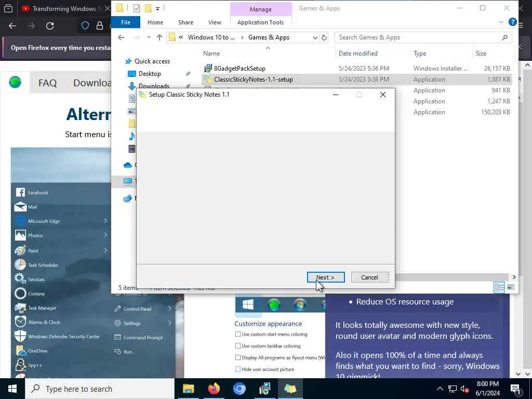Click the blue circle taskbar app icon
532x399 pixels.
click(x=239, y=389)
